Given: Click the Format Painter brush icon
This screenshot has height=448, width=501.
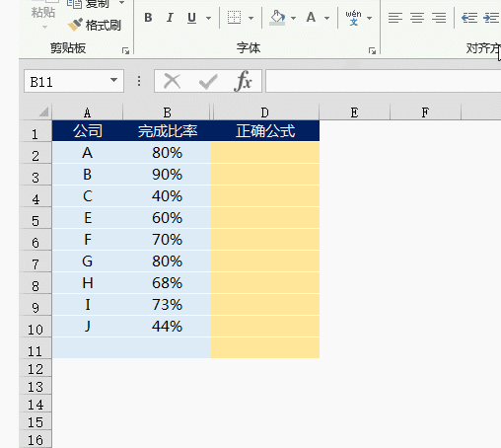Looking at the screenshot, I should [x=75, y=25].
